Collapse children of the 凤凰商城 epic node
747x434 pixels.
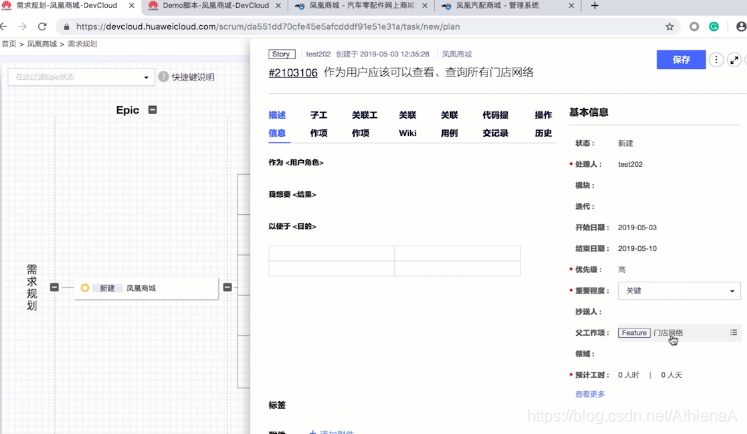(228, 287)
